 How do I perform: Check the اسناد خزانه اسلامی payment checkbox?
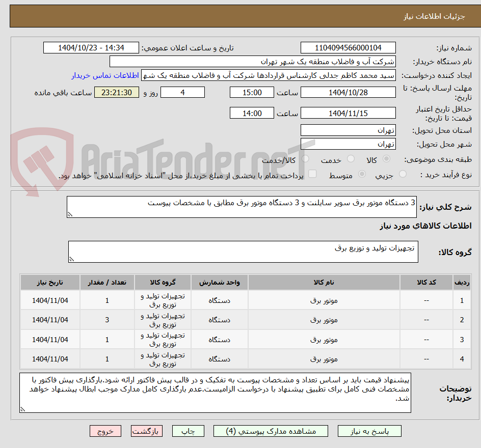coord(312,174)
